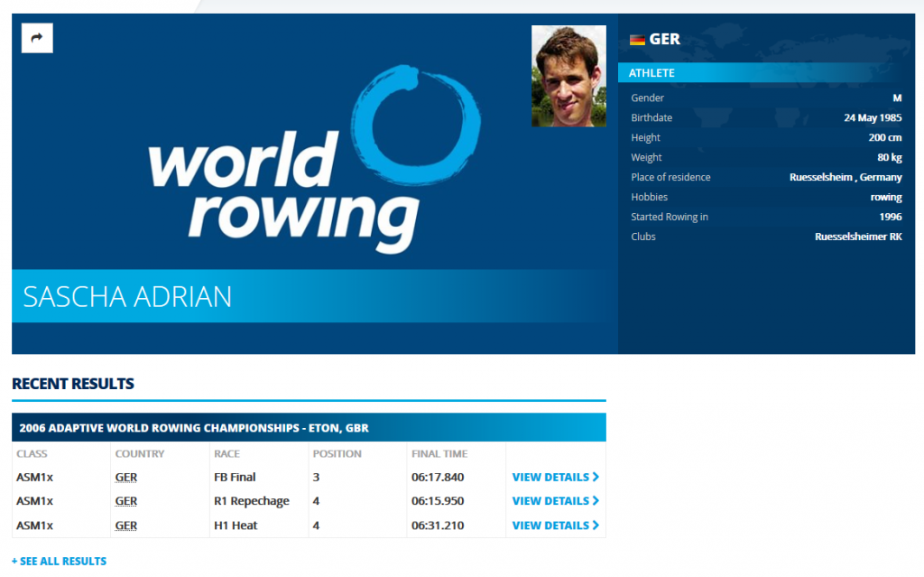The image size is (924, 577).
Task: Click the gender value M
Action: coord(897,98)
